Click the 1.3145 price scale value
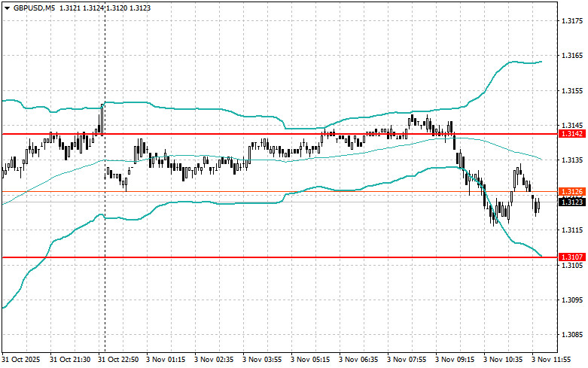Image resolution: width=588 pixels, height=368 pixels. [572, 125]
